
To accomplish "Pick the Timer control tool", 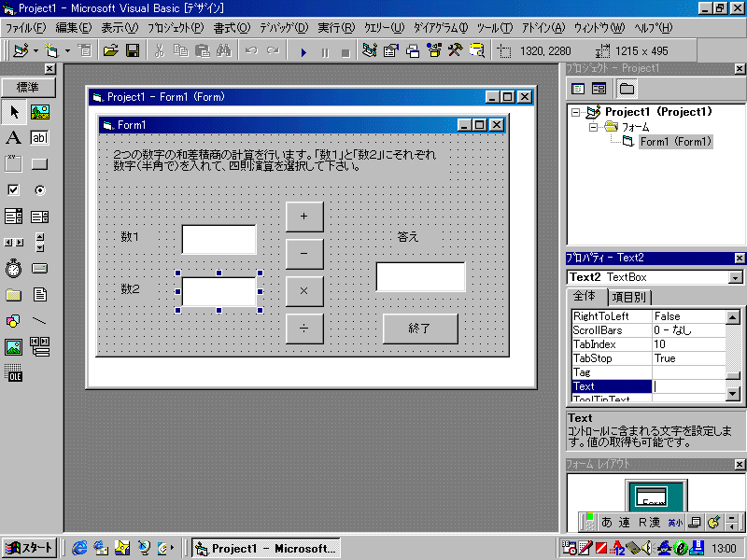I will click(x=14, y=269).
